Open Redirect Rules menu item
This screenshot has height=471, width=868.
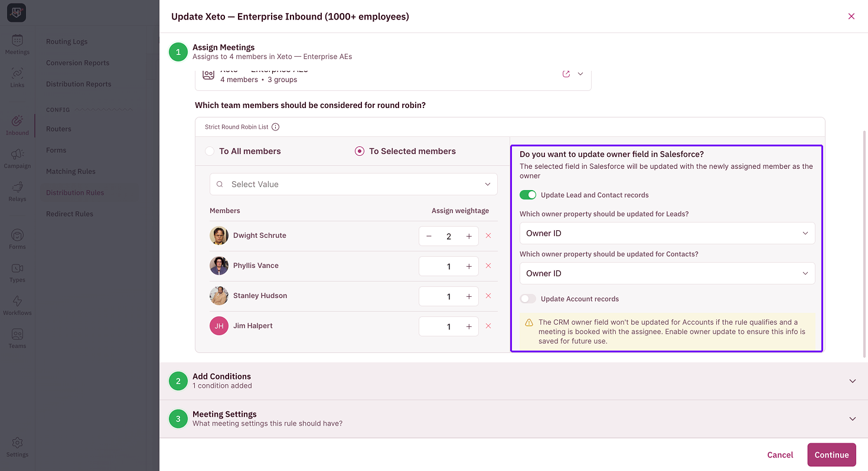[x=70, y=214]
